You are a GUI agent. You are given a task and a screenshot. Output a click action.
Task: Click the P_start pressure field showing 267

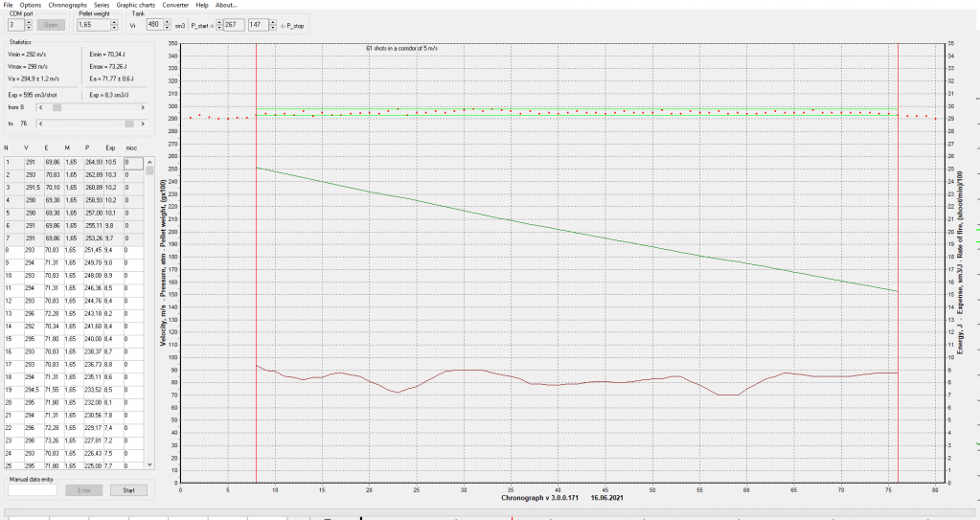coord(235,25)
